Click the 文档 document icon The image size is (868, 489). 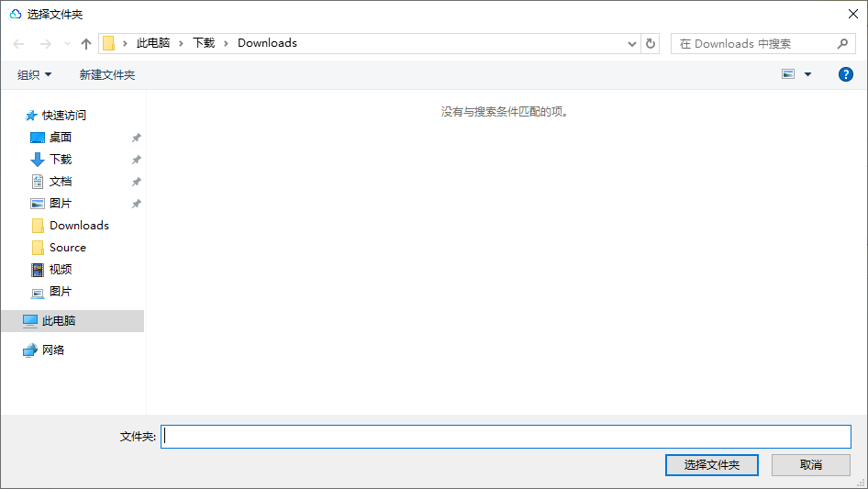37,182
